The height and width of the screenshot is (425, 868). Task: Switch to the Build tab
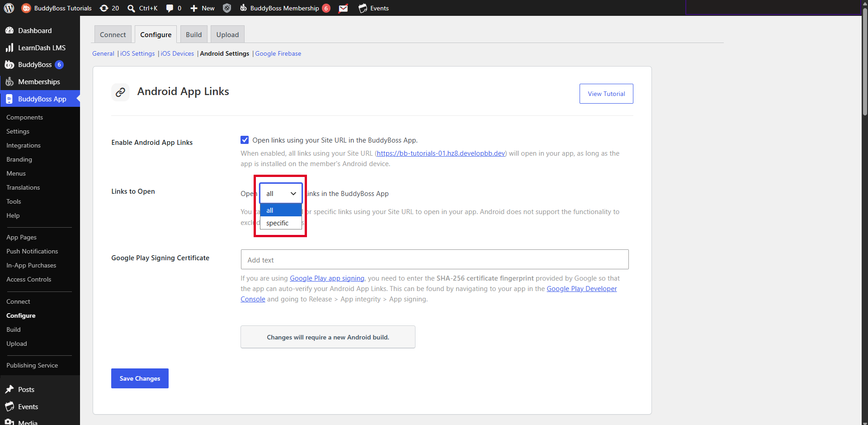coord(194,34)
